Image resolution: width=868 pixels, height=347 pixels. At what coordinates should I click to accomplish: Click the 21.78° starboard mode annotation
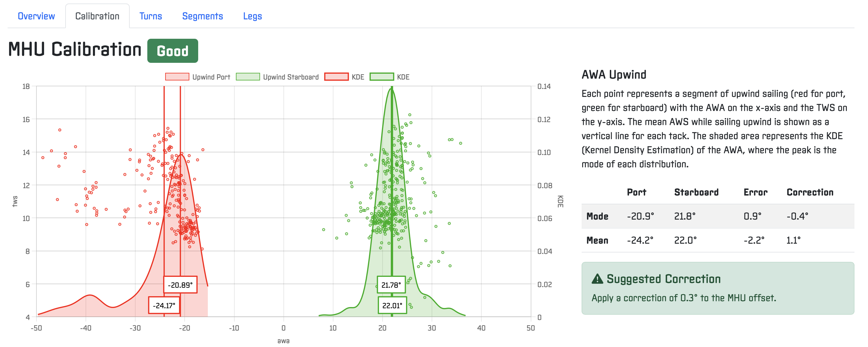click(x=391, y=285)
